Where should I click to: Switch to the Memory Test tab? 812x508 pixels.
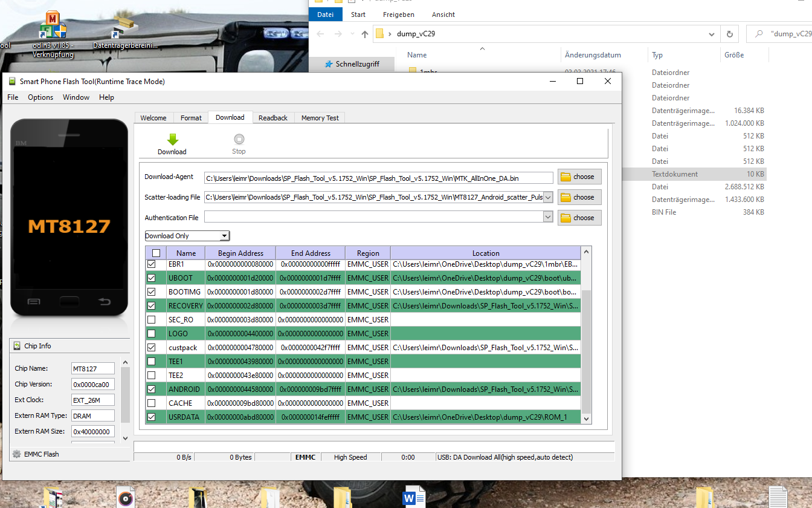(320, 118)
